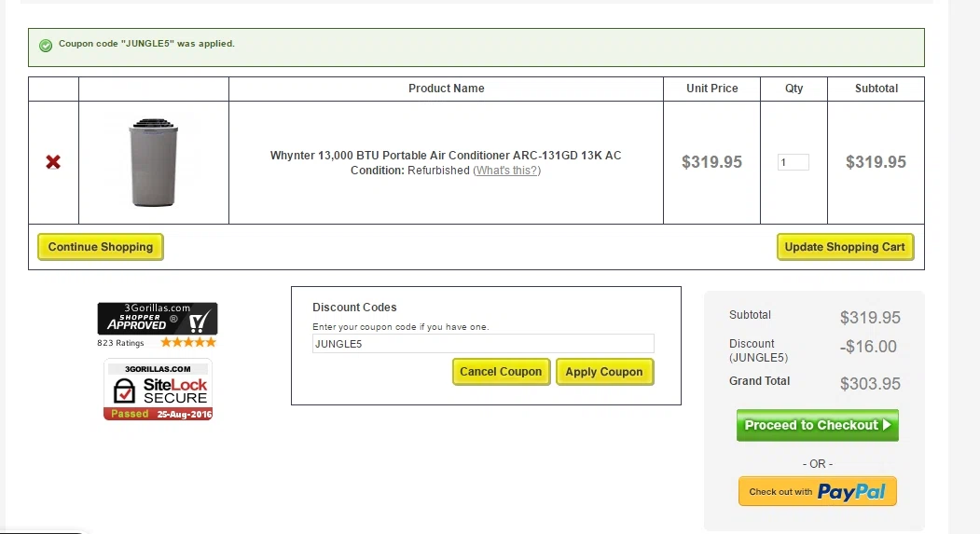Cancel the applied coupon
This screenshot has height=534, width=980.
pos(502,372)
